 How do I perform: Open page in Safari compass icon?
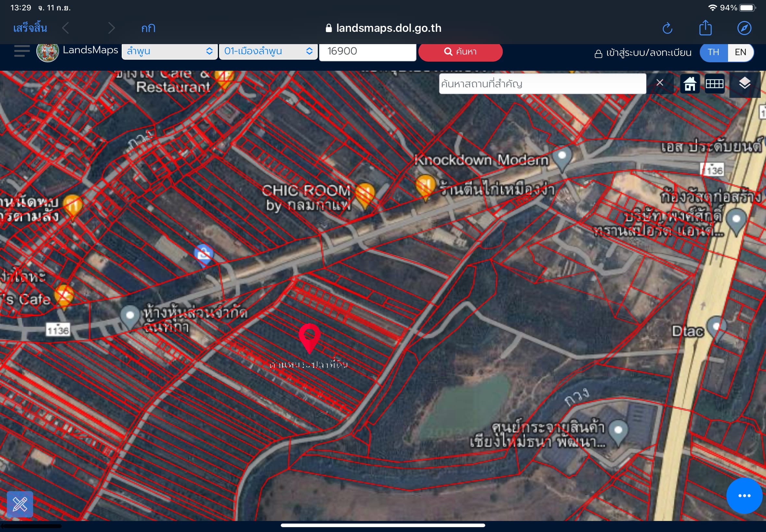744,28
